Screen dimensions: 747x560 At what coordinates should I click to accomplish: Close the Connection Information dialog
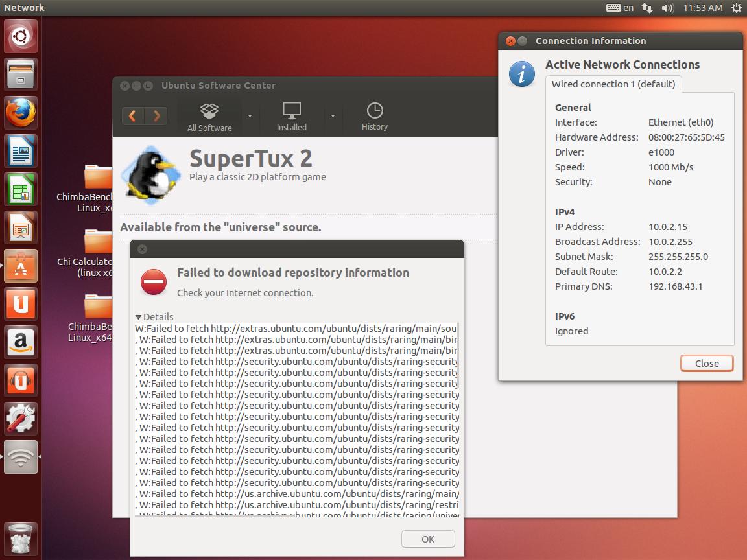point(707,364)
